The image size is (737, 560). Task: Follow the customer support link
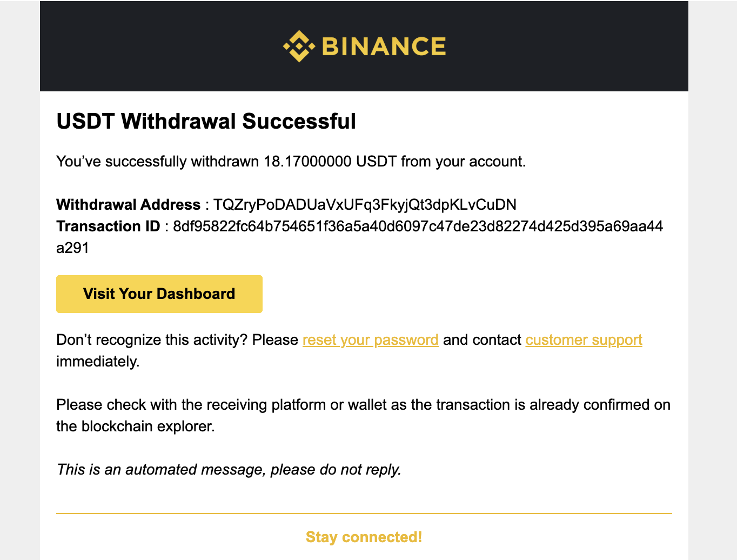click(x=584, y=340)
